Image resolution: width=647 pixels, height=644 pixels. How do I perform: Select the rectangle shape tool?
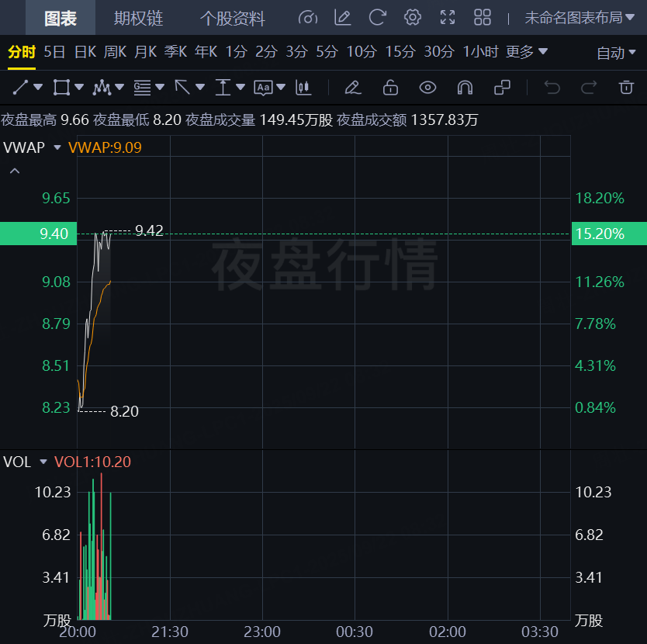tap(61, 87)
